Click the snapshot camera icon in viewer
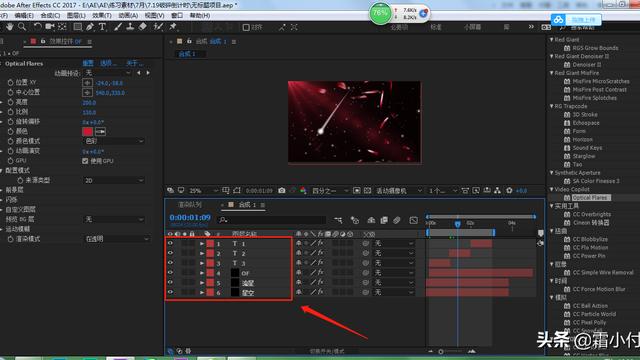 pyautogui.click(x=282, y=191)
